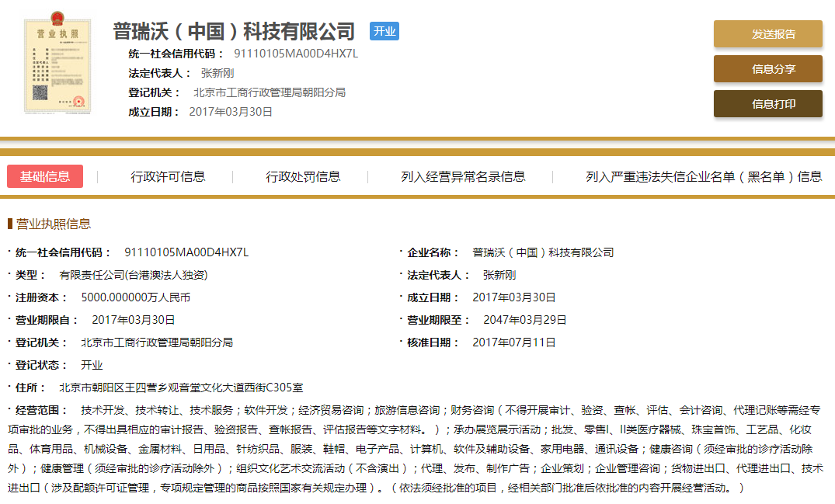Click the 注册资本 value 5000.000000万人民币
Screen dimensions: 835x504
click(136, 297)
